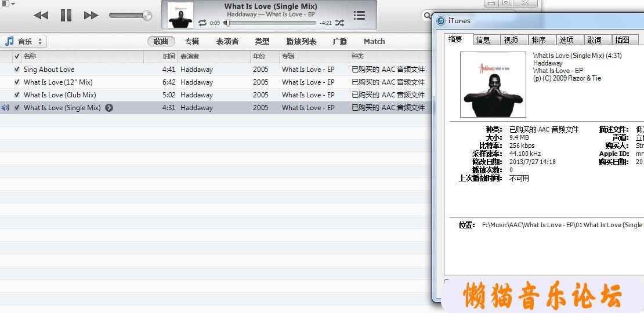644x313 pixels.
Task: Click the album cover in info dialog
Action: (493, 85)
